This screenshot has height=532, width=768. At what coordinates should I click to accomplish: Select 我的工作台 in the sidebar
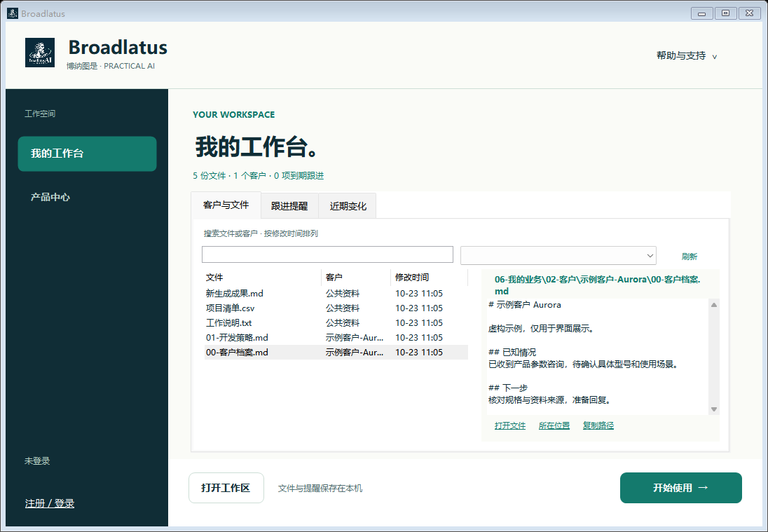[87, 154]
